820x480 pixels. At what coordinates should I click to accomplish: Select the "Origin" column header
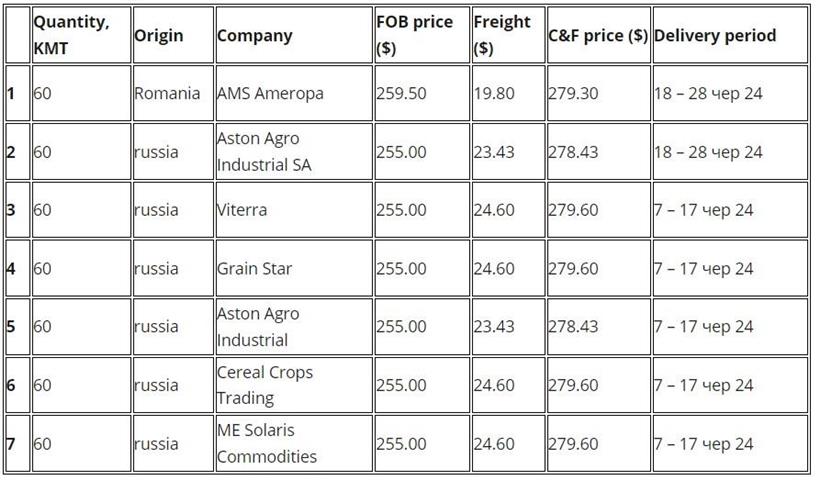(x=159, y=35)
